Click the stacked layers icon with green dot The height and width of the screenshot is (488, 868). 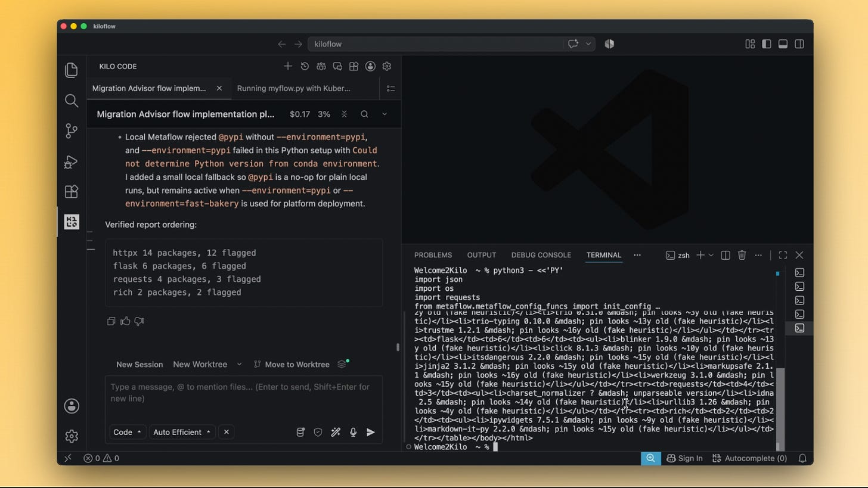tap(343, 363)
